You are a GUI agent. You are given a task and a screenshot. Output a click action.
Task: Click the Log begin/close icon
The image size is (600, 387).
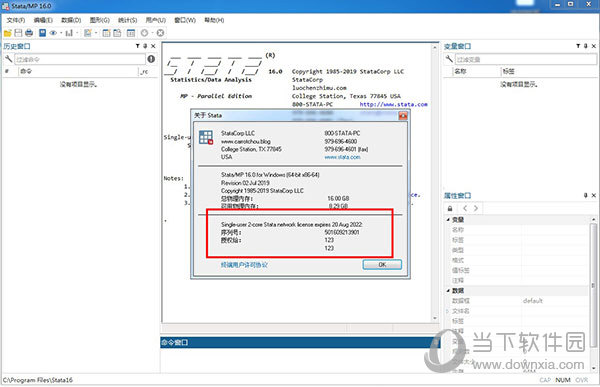[x=42, y=33]
